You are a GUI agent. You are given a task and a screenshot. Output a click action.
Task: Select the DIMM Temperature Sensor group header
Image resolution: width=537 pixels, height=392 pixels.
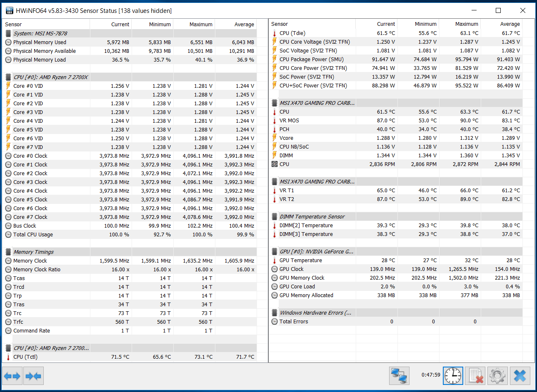(x=396, y=217)
